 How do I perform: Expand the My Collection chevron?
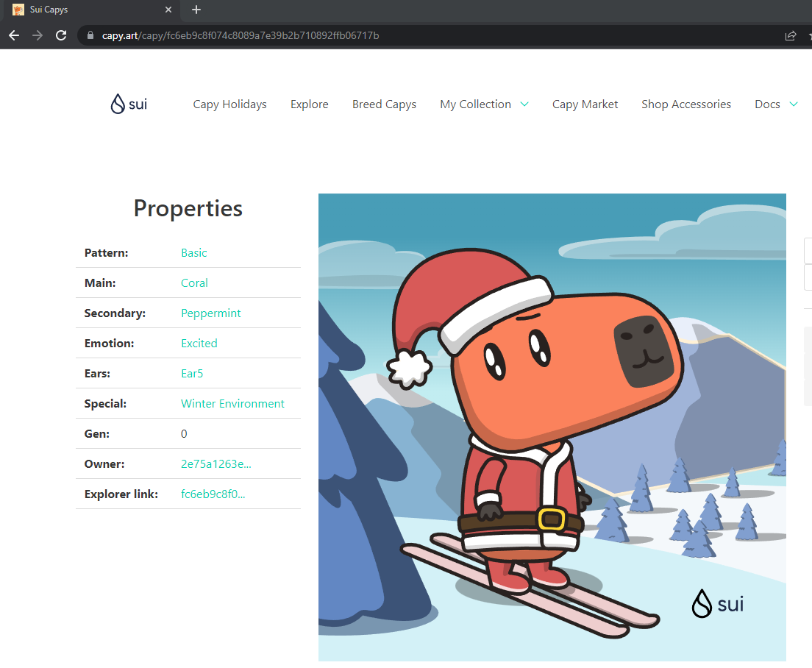pos(524,104)
